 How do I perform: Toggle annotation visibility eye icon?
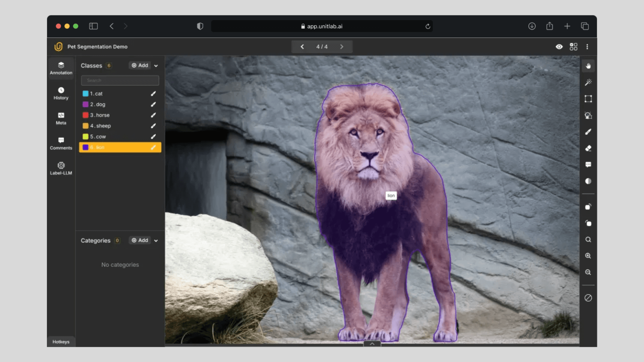(559, 47)
